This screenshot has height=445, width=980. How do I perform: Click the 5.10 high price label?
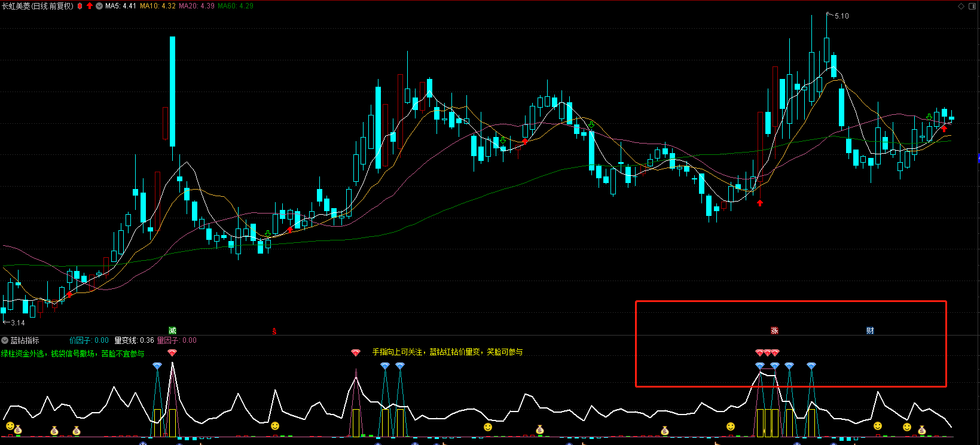[842, 16]
